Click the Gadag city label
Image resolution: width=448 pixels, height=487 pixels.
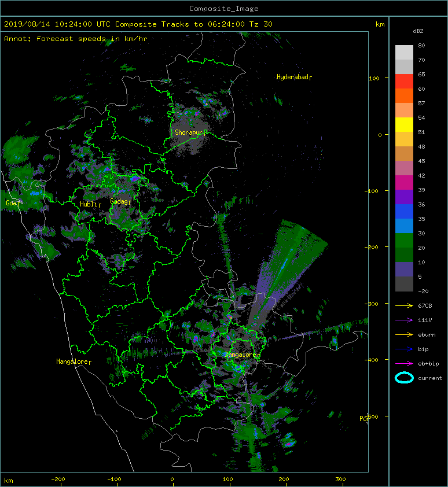(x=119, y=202)
